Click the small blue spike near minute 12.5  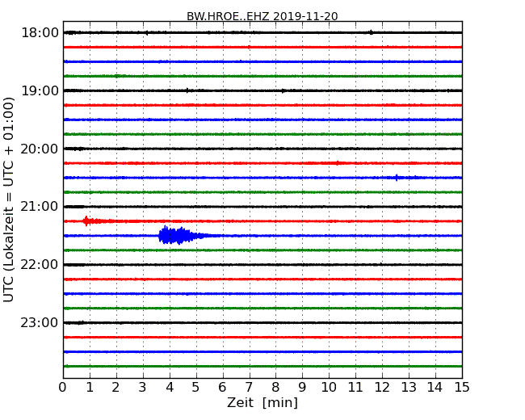[397, 178]
